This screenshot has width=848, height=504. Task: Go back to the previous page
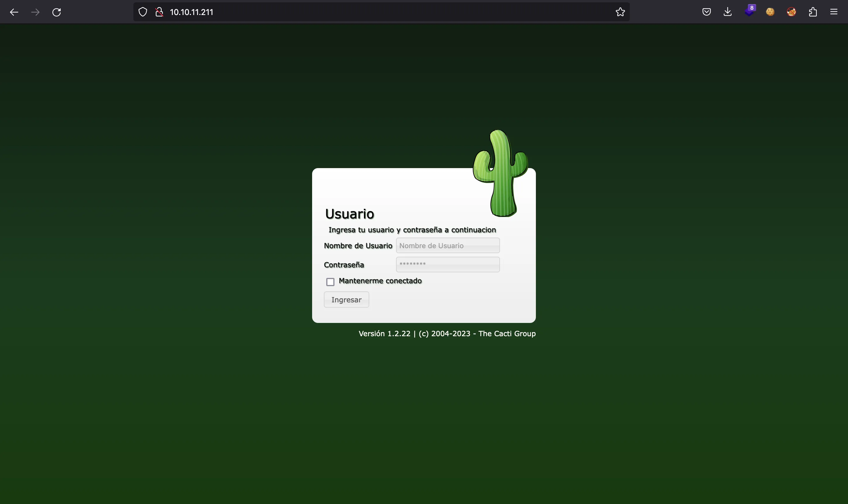point(14,12)
